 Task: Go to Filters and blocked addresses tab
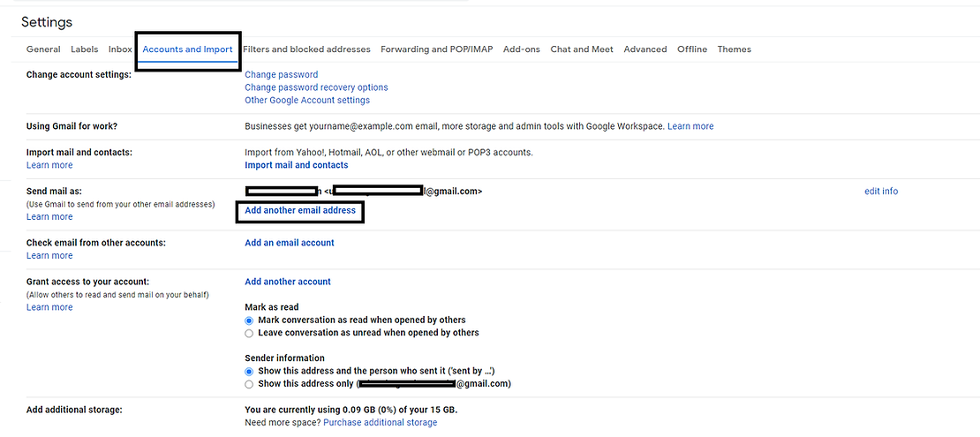[x=306, y=49]
